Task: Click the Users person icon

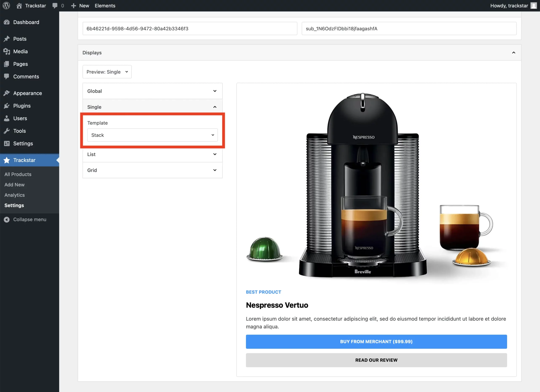Action: click(7, 118)
